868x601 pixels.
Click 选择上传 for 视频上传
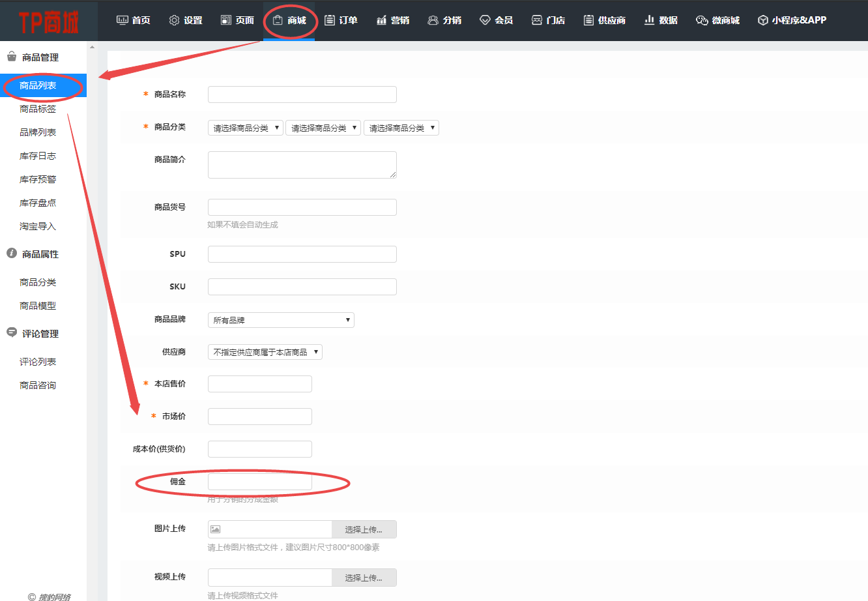(x=364, y=577)
